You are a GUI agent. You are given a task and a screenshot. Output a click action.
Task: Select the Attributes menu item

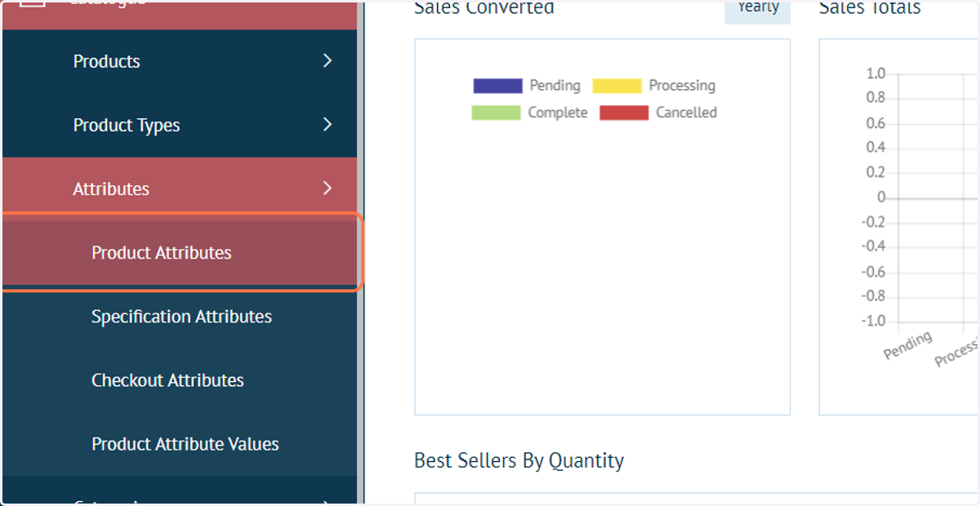pos(180,189)
